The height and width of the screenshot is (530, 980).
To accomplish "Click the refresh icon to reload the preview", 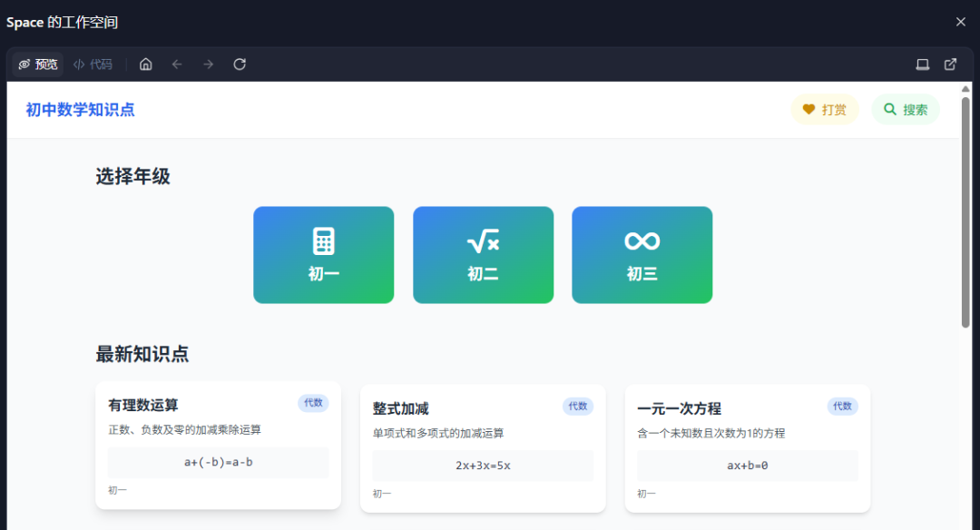I will pyautogui.click(x=239, y=64).
